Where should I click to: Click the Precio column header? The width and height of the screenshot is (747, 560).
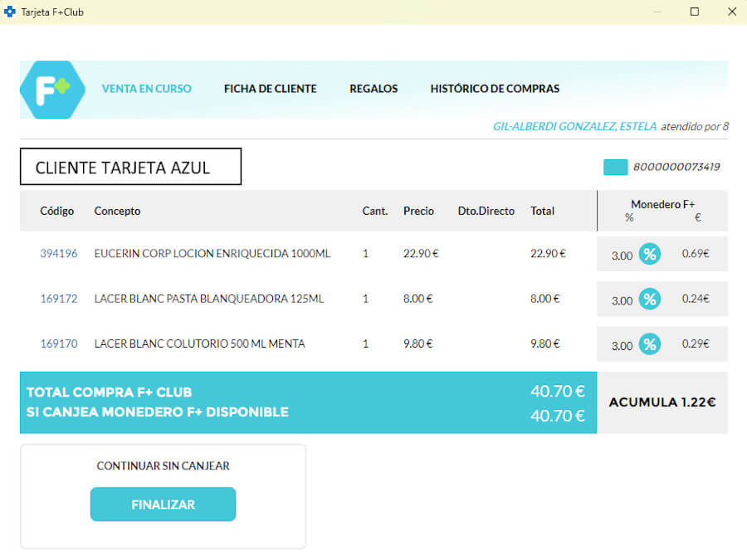(x=418, y=211)
